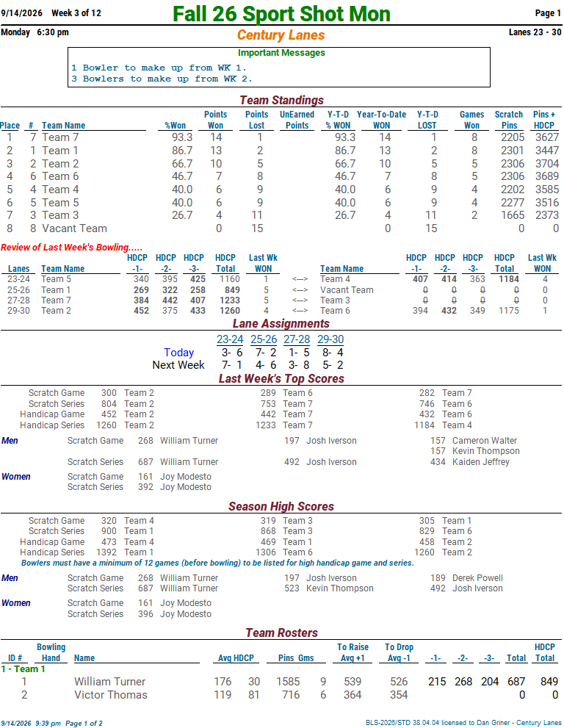The width and height of the screenshot is (564, 728).
Task: Click 'Kaiden Jeffrey' in men's scratch series
Action: click(x=481, y=462)
